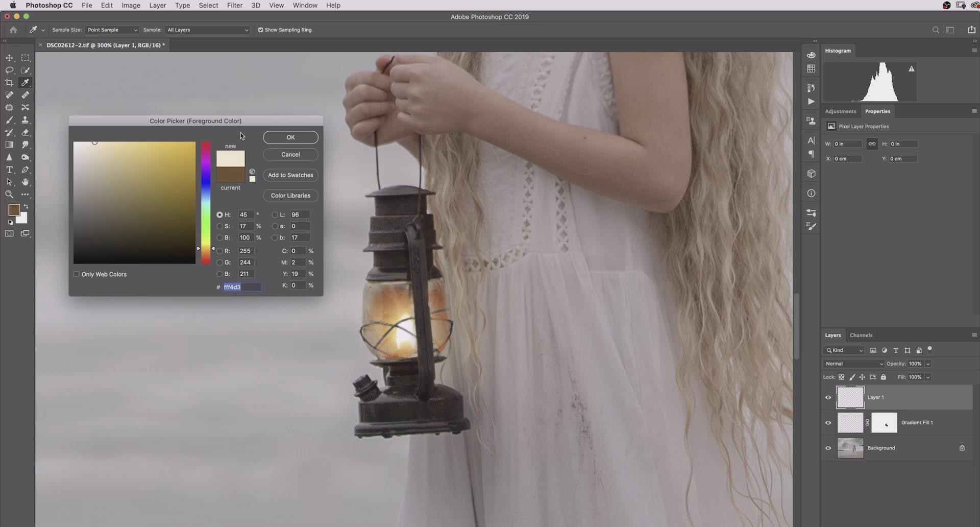Select the Brush tool
This screenshot has height=527, width=980.
click(x=9, y=120)
